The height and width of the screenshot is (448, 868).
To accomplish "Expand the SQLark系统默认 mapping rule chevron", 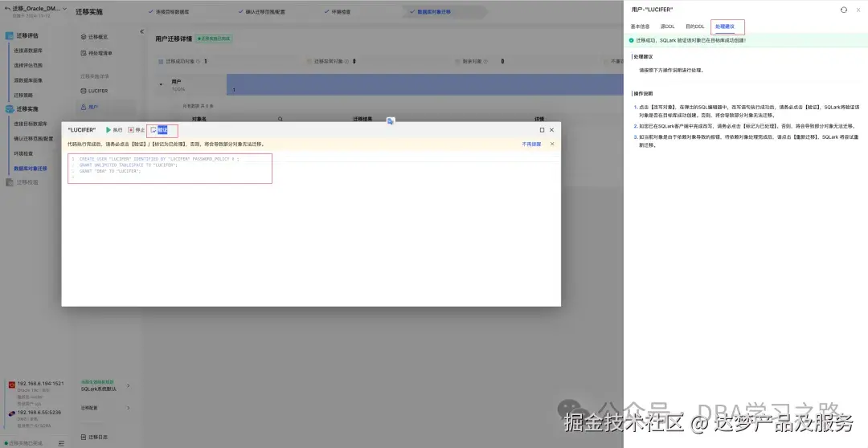I will [129, 385].
